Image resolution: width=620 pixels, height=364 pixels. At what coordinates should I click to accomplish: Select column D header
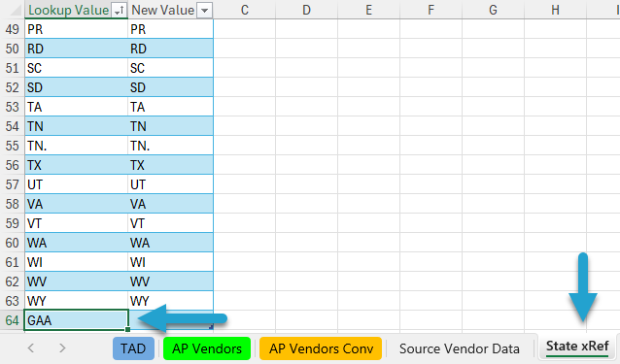point(306,10)
